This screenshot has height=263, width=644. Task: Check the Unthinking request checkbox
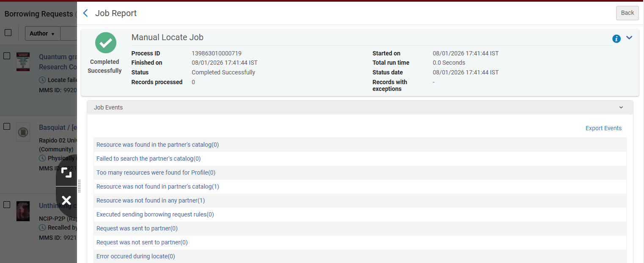pyautogui.click(x=7, y=205)
